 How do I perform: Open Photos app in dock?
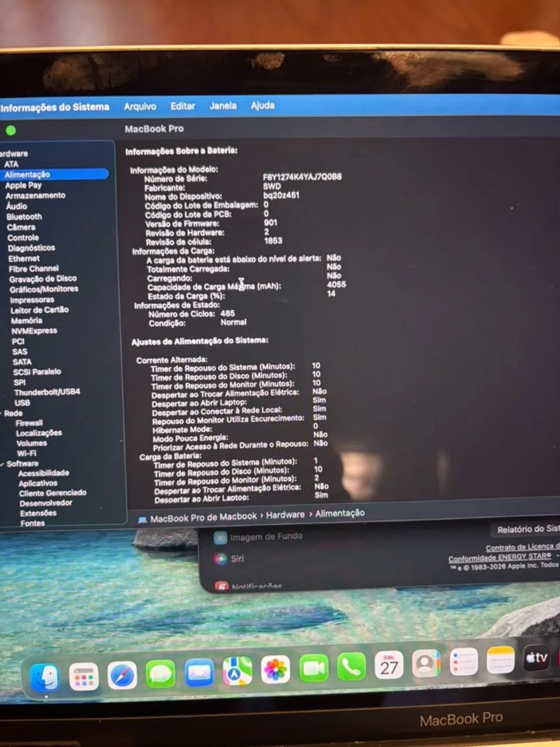[275, 669]
